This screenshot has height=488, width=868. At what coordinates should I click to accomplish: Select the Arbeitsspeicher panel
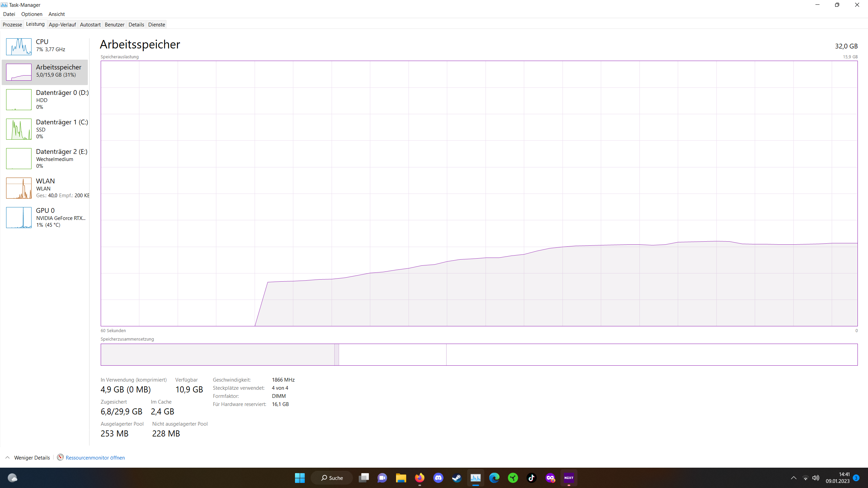pos(45,72)
